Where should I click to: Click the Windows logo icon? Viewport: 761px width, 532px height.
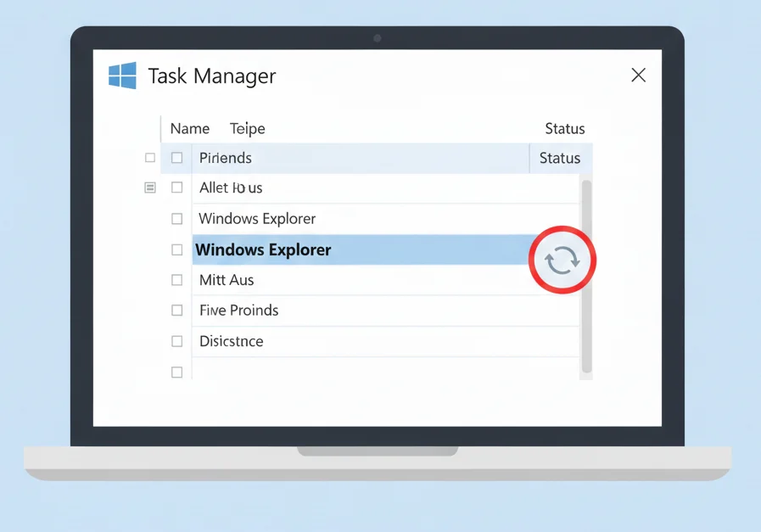[122, 76]
